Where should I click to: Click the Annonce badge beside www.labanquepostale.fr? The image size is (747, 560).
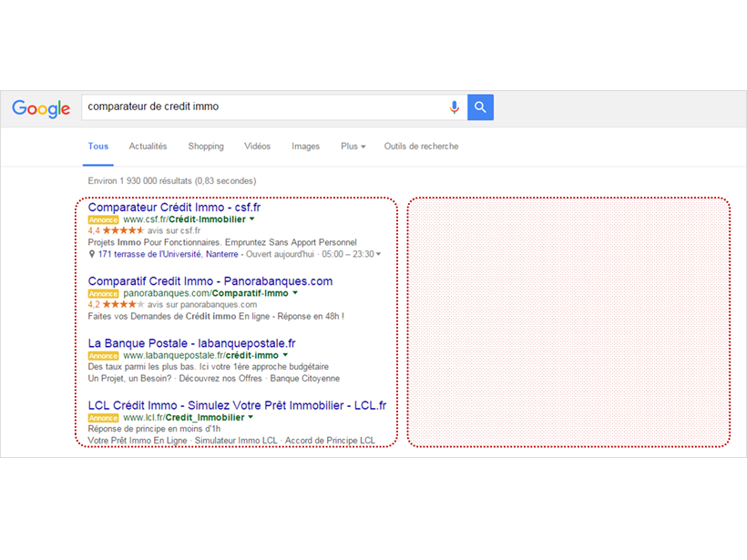point(103,356)
